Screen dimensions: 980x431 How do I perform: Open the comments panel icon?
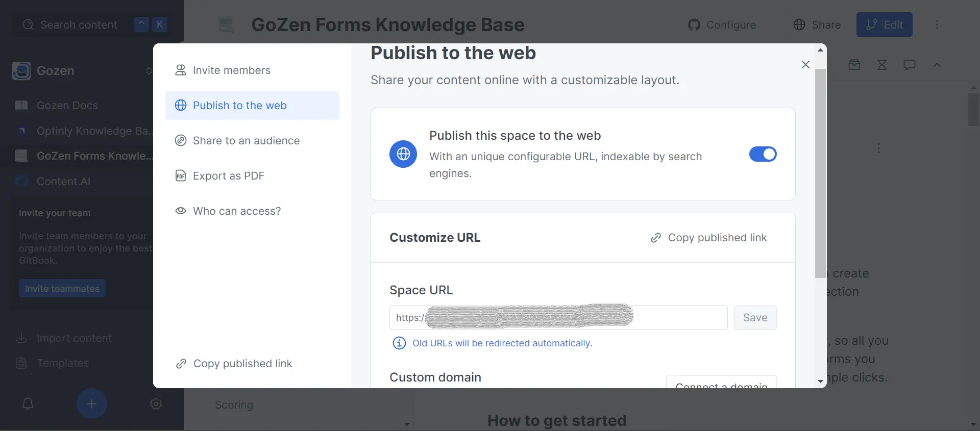(910, 65)
